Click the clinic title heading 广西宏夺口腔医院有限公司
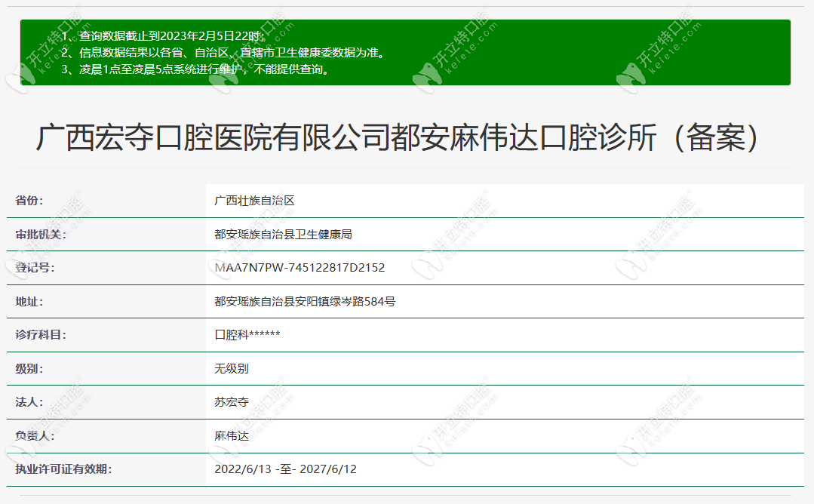Screen dimensions: 814x504 tap(398, 138)
